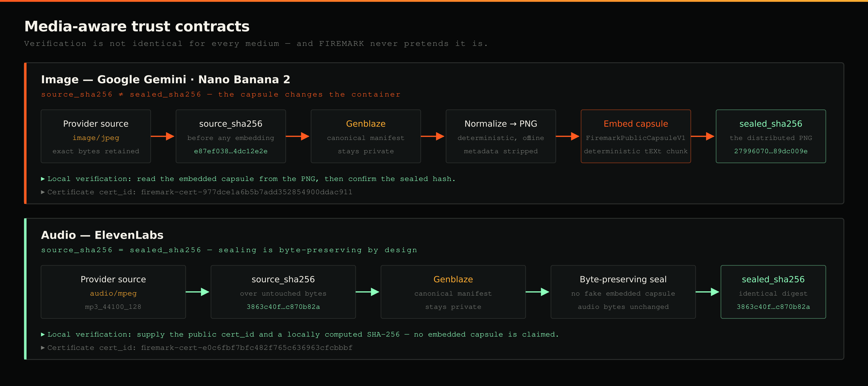
Task: Select 'sealed_sha256' heading above 'identical digest'
Action: 773,279
